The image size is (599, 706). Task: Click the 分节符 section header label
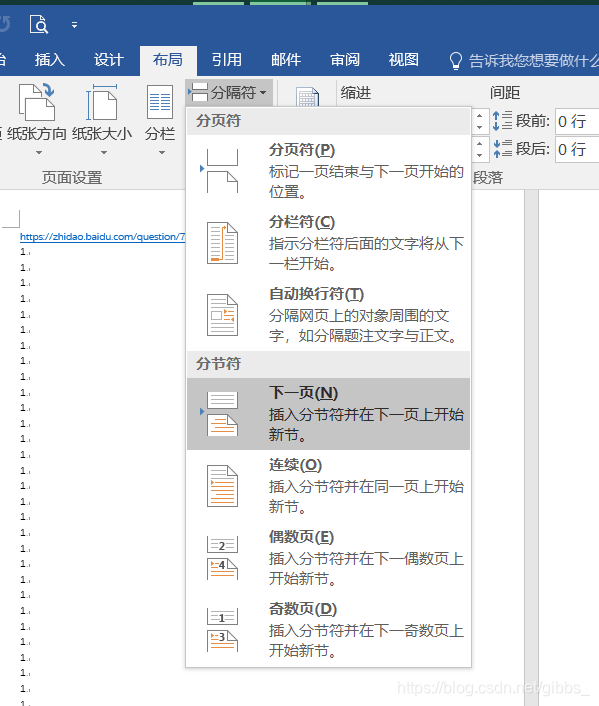click(x=218, y=363)
